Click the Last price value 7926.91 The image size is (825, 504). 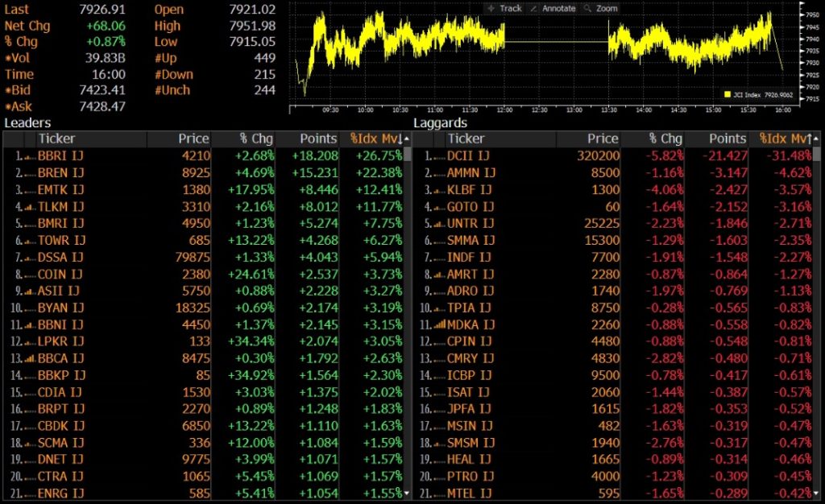(x=102, y=10)
